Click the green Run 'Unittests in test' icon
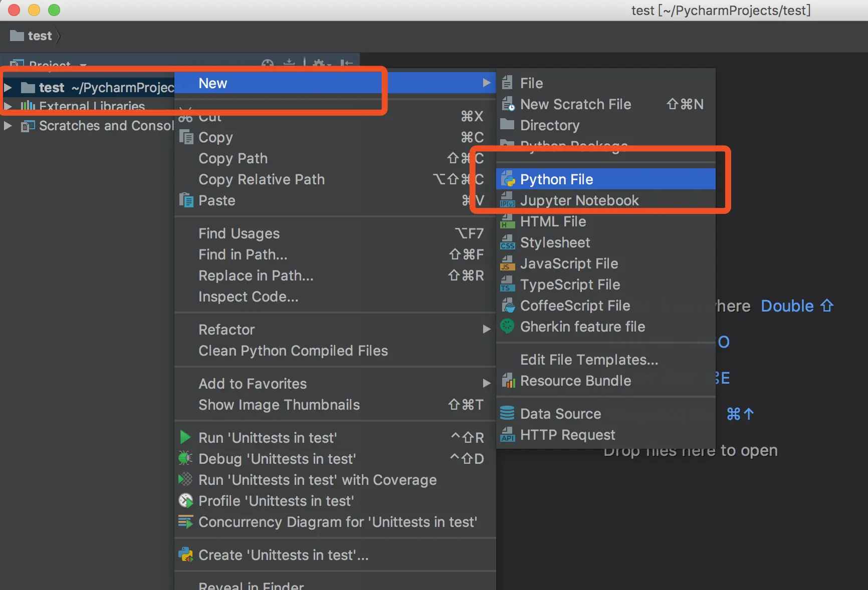 [185, 437]
